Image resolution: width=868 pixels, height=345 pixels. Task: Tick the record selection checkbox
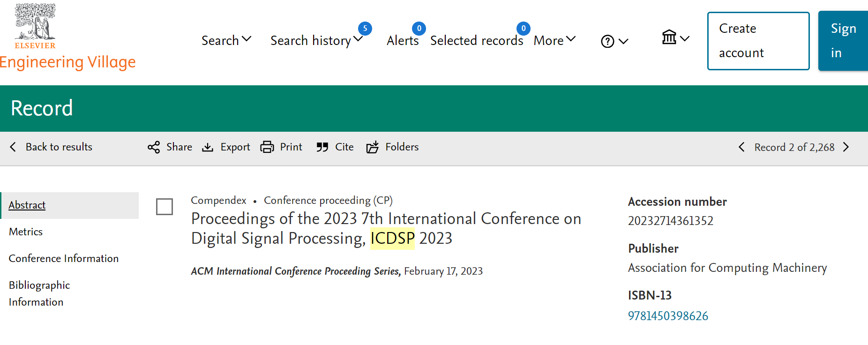[165, 207]
